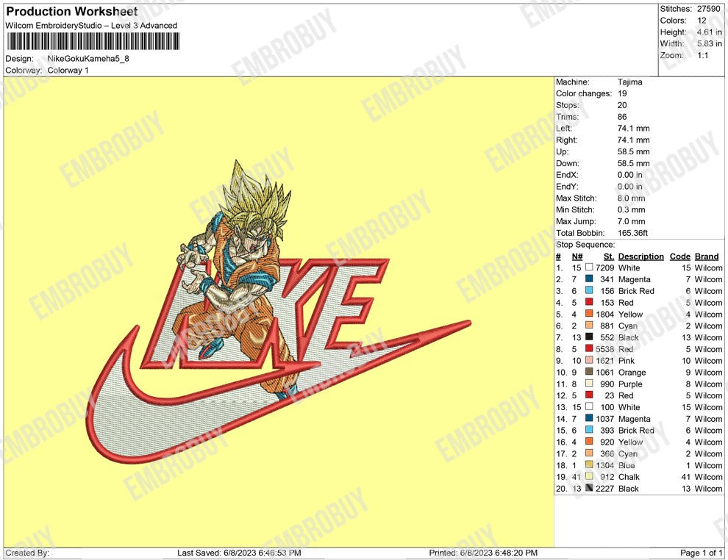Screen dimensions: 728x560
Task: Select the swatch in the 1304 Blue row
Action: point(589,465)
